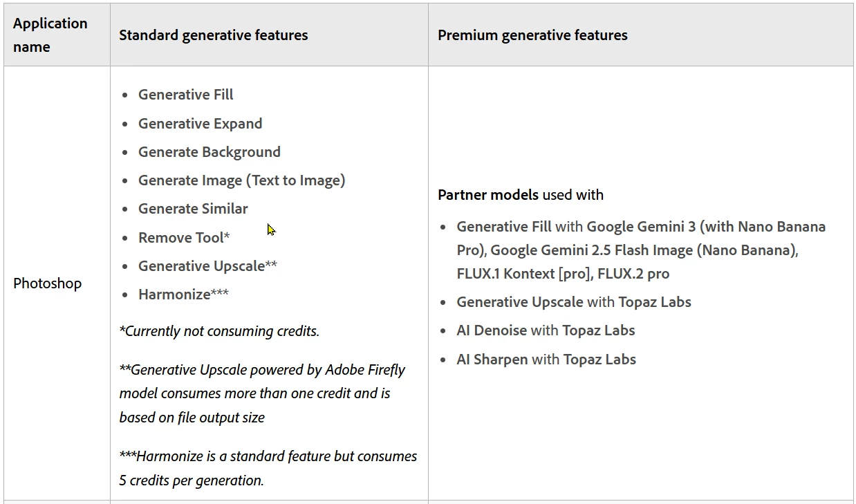Open the Partner models link
856x504 pixels.
click(x=487, y=195)
